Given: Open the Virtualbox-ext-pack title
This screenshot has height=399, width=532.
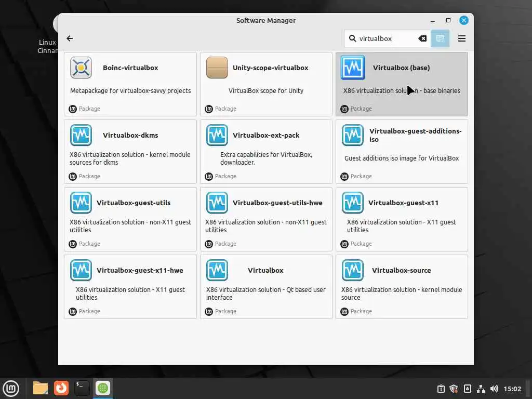Looking at the screenshot, I should click(266, 135).
